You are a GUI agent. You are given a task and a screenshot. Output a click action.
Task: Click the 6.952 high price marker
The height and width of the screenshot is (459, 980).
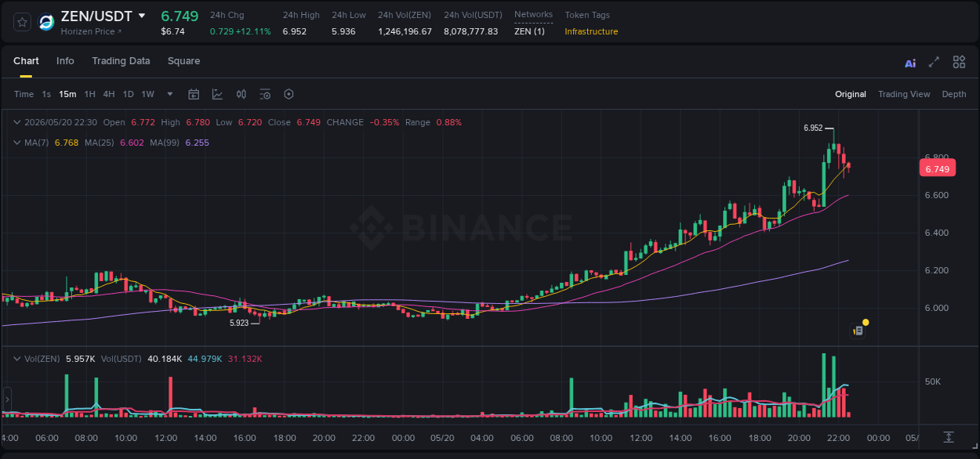pyautogui.click(x=813, y=128)
